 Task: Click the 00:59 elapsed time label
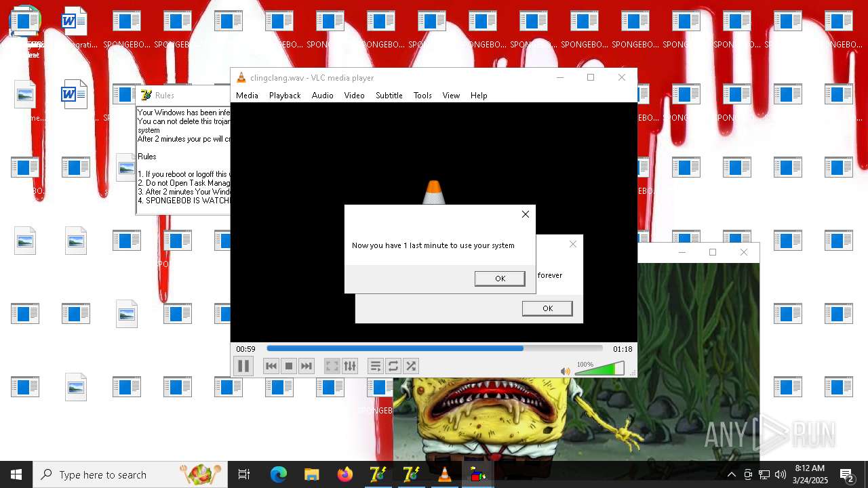[245, 349]
